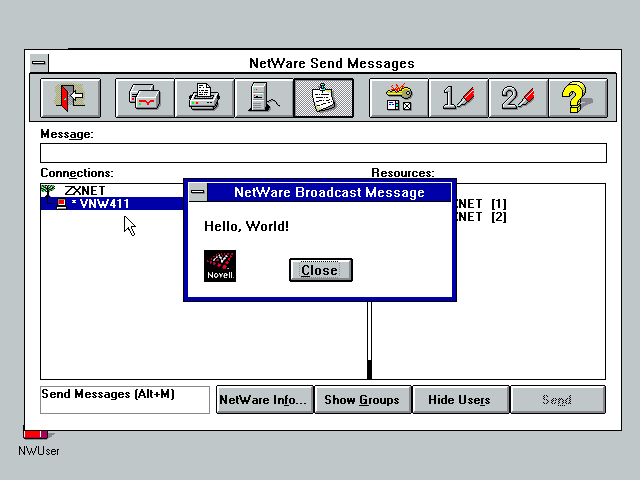
Task: Click the Exit door toolbar icon
Action: (71, 98)
